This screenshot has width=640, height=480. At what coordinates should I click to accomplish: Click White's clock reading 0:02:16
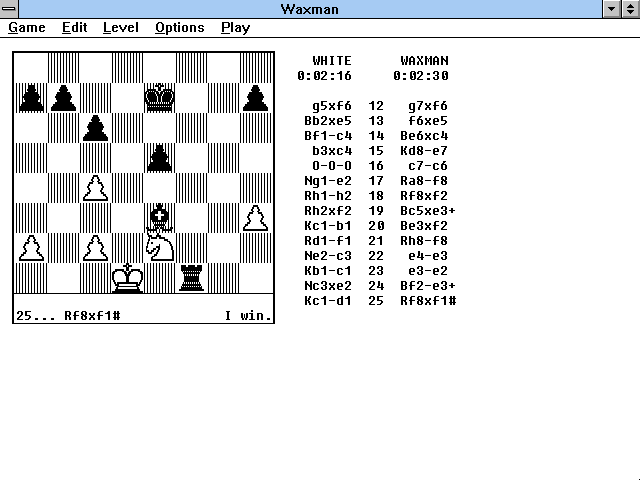click(x=324, y=76)
